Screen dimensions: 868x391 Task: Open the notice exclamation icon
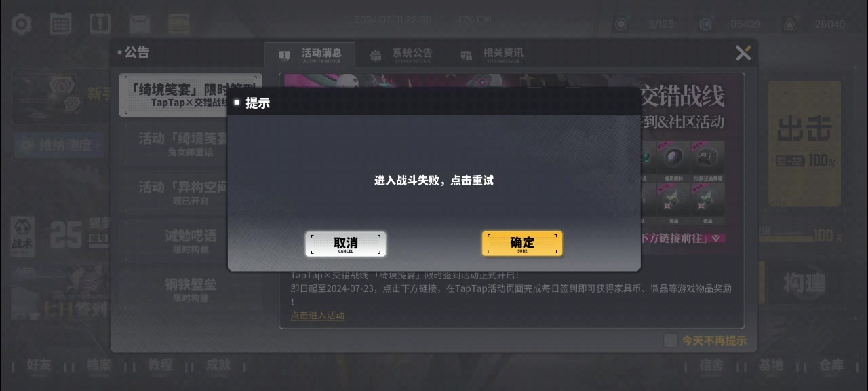[x=100, y=24]
